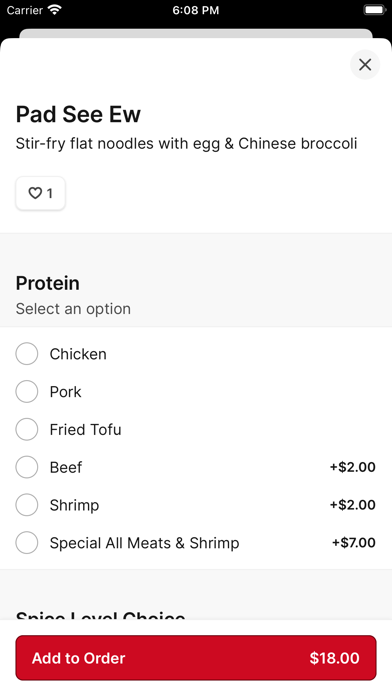Select the Beef protein radio button
Image resolution: width=392 pixels, height=696 pixels.
[27, 467]
